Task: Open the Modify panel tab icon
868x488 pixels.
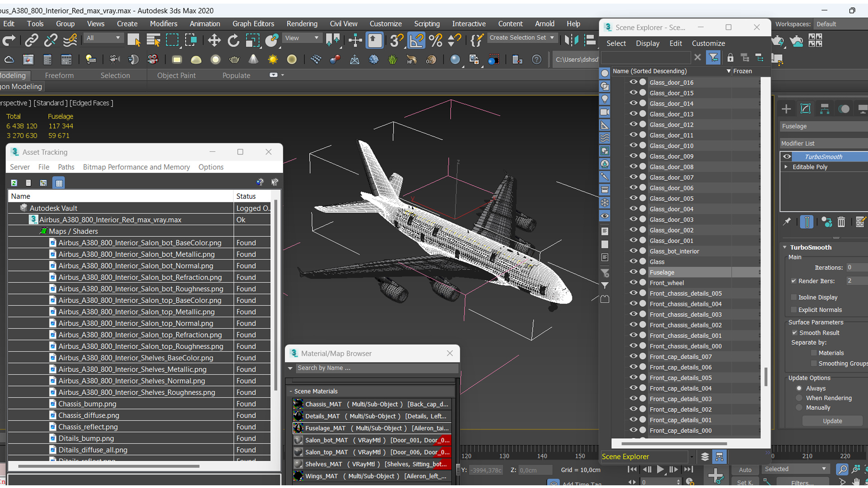Action: coord(805,109)
